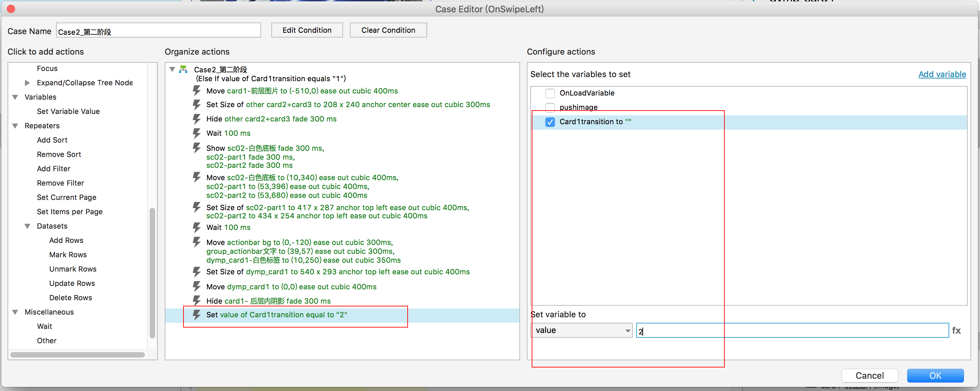Check the pushimage variable checkbox

click(x=550, y=107)
